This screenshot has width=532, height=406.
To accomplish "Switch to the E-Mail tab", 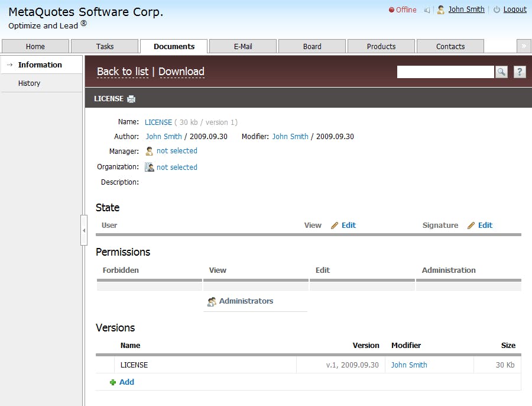I will point(243,46).
